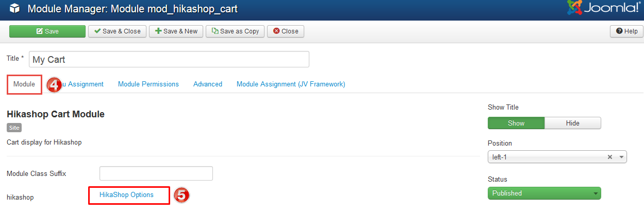Image resolution: width=644 pixels, height=213 pixels.
Task: Focus the Title field containing My Cart
Action: point(169,59)
